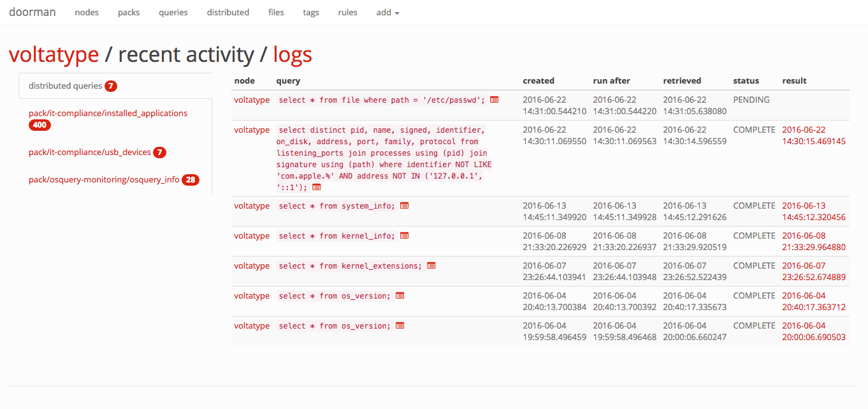Go to the distributed section
The height and width of the screenshot is (409, 868).
point(228,12)
